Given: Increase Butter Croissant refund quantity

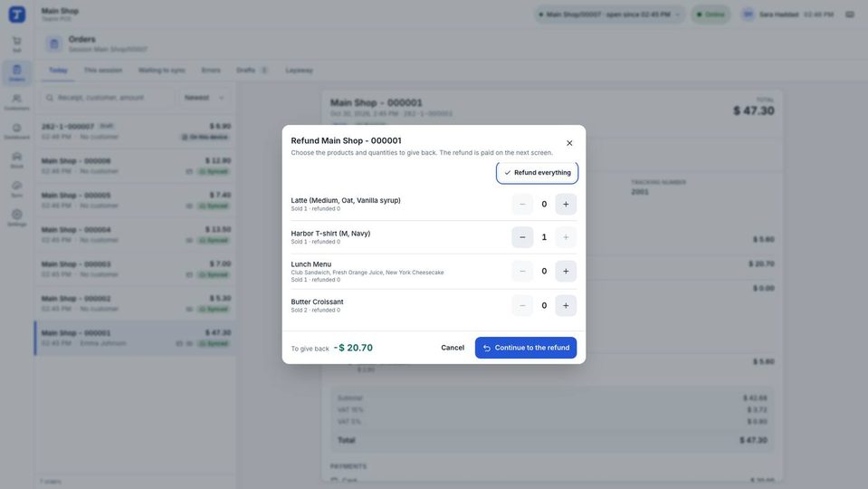Looking at the screenshot, I should tap(565, 306).
